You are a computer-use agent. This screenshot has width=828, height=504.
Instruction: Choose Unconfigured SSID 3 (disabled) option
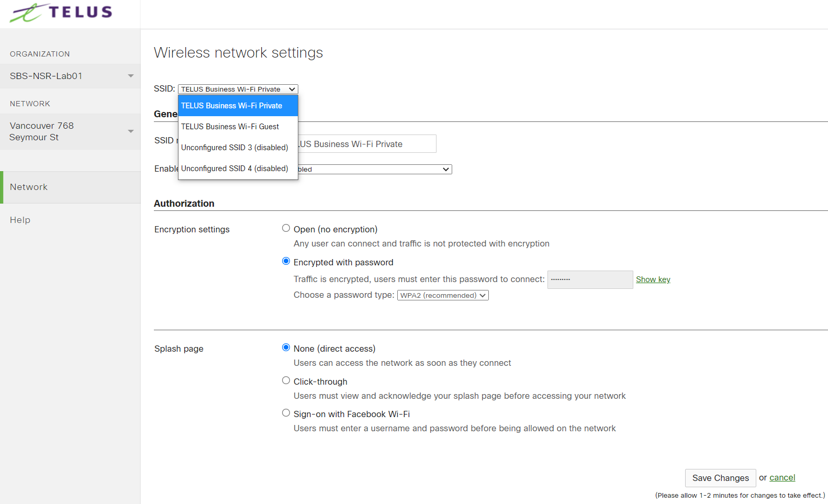click(x=238, y=148)
